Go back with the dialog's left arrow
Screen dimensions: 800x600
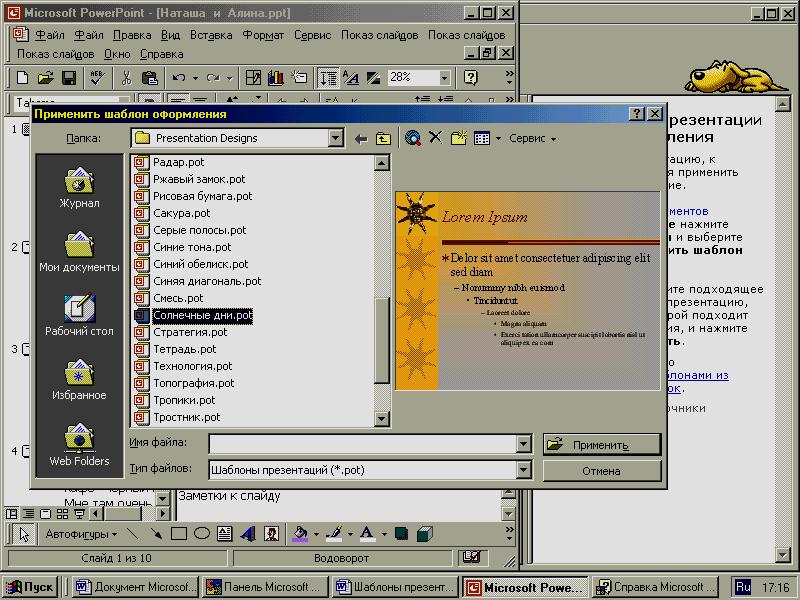(361, 138)
